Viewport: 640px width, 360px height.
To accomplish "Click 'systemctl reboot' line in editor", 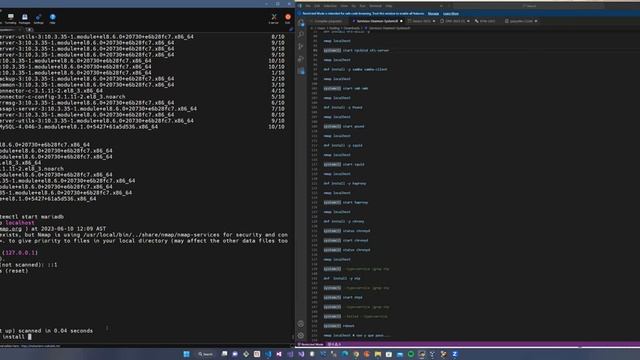I will point(339,326).
